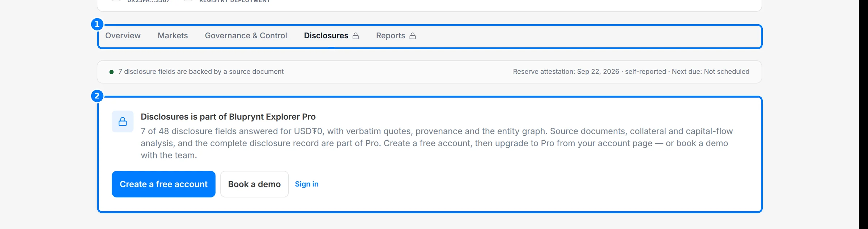Viewport: 868px width, 229px height.
Task: Click '7 disclosure fields are backed by a source document'
Action: [201, 72]
